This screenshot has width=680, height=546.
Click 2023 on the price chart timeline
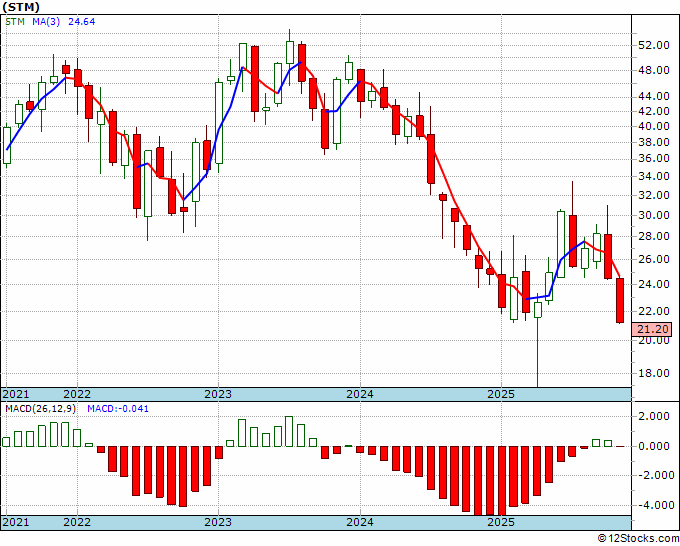(x=218, y=394)
